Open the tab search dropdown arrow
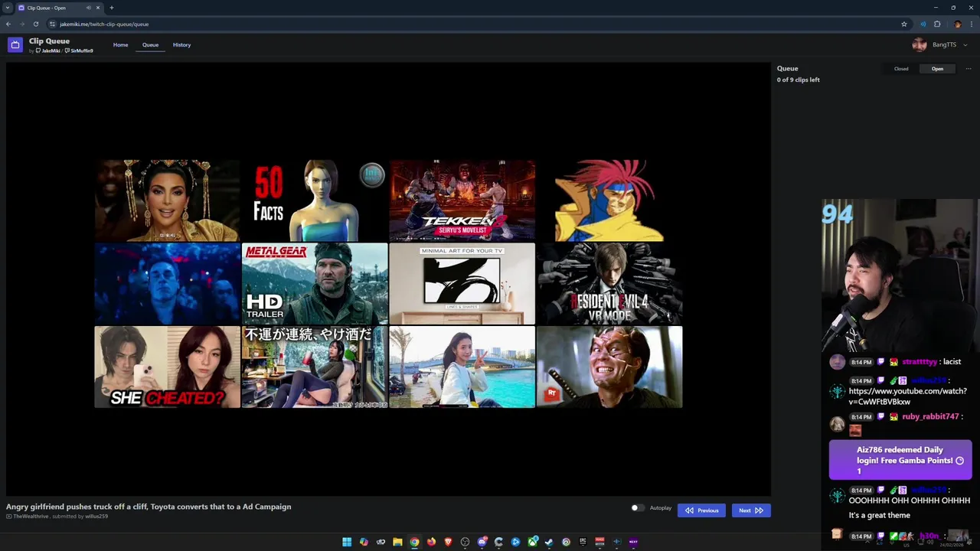 tap(8, 8)
